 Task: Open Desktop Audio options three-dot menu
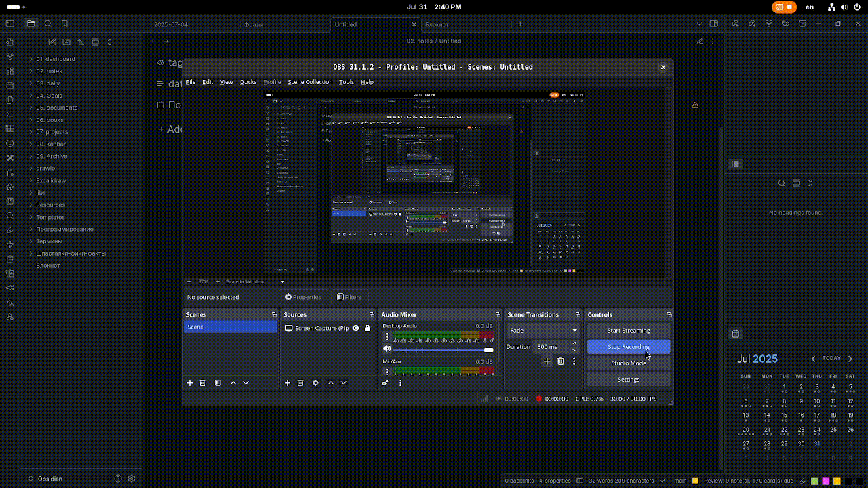[387, 336]
